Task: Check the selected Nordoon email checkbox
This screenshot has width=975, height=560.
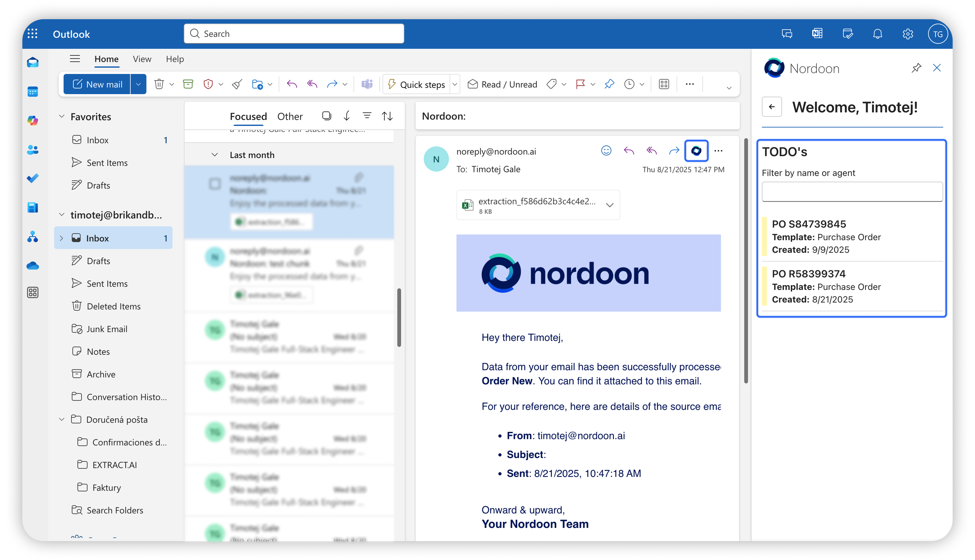Action: (x=215, y=184)
